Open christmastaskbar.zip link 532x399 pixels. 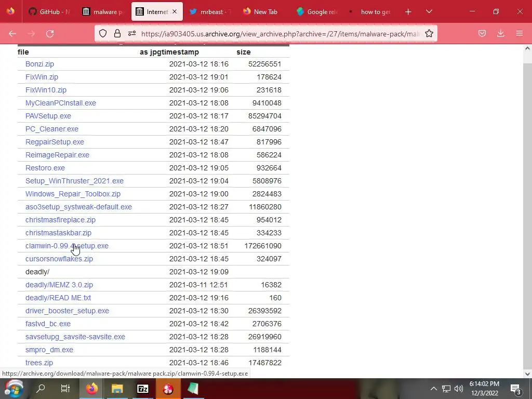(58, 233)
